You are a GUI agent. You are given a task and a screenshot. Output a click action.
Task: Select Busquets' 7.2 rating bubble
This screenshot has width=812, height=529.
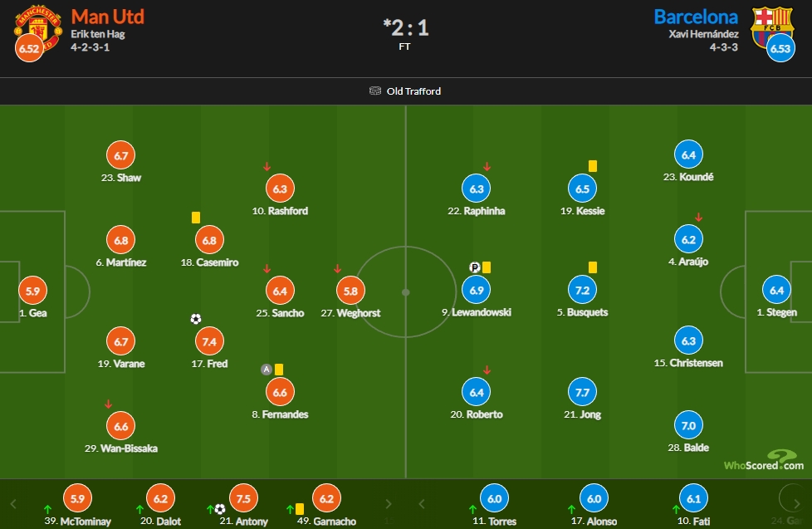pyautogui.click(x=582, y=290)
